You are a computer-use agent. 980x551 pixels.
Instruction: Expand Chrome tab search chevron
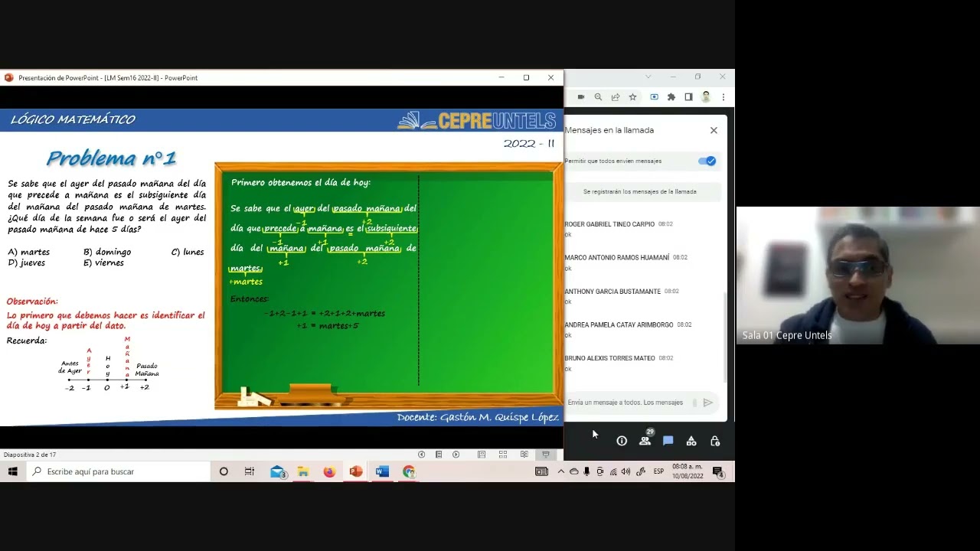point(648,77)
